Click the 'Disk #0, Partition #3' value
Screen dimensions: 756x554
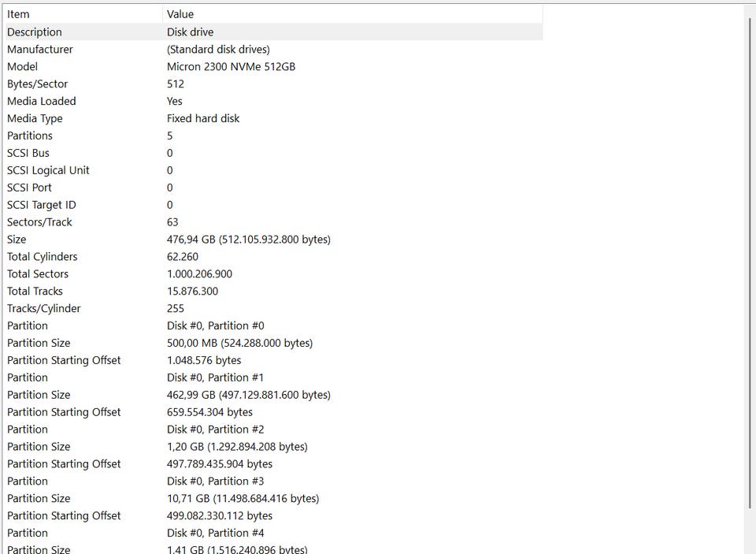[216, 481]
